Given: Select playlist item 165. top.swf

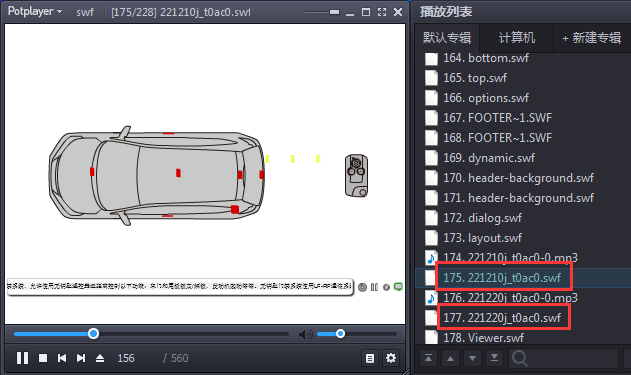Looking at the screenshot, I should 475,78.
